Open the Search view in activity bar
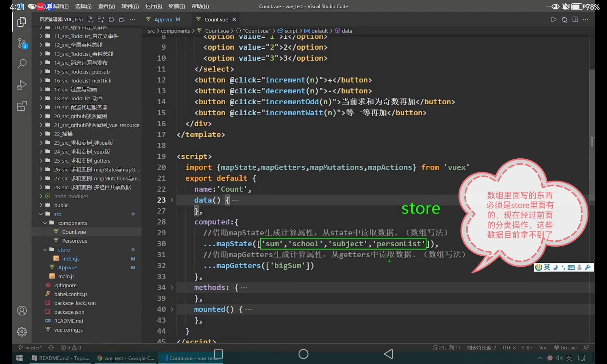 pos(22,64)
